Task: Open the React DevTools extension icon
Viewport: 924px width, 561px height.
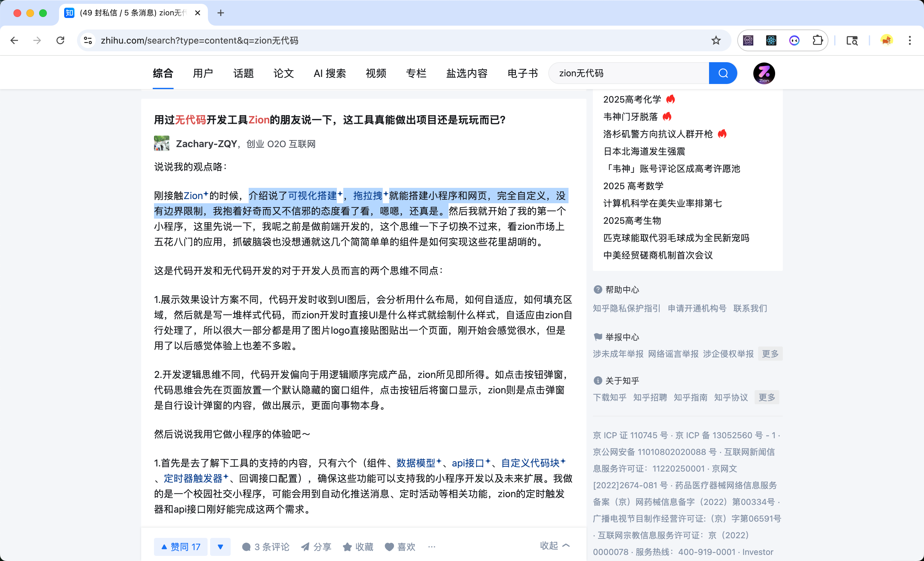Action: [771, 40]
